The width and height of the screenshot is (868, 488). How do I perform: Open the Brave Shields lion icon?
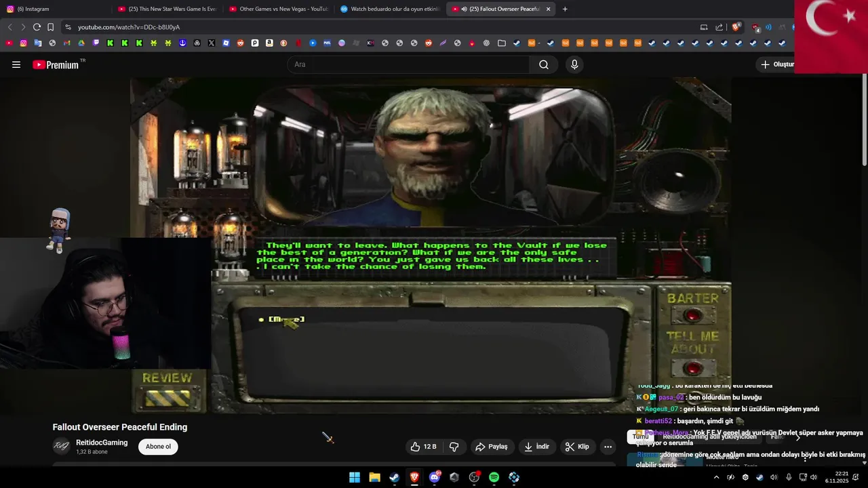(x=736, y=27)
